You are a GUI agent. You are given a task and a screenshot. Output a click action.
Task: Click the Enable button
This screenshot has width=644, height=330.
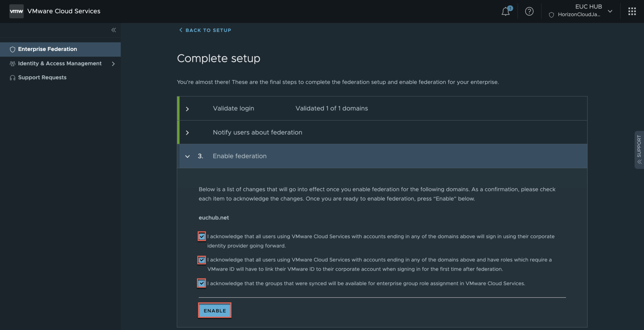(215, 311)
